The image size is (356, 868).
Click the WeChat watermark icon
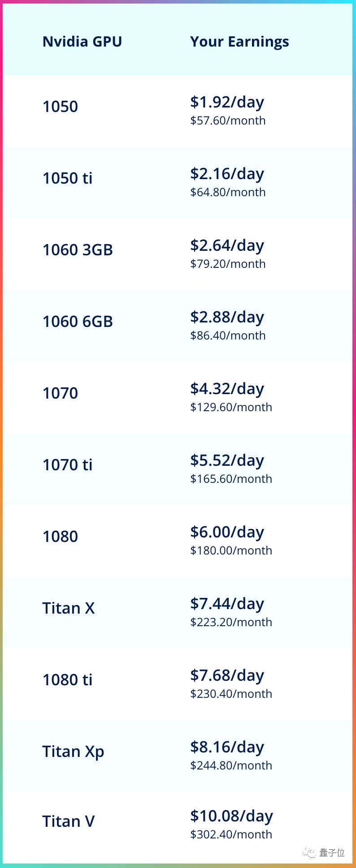[x=309, y=853]
